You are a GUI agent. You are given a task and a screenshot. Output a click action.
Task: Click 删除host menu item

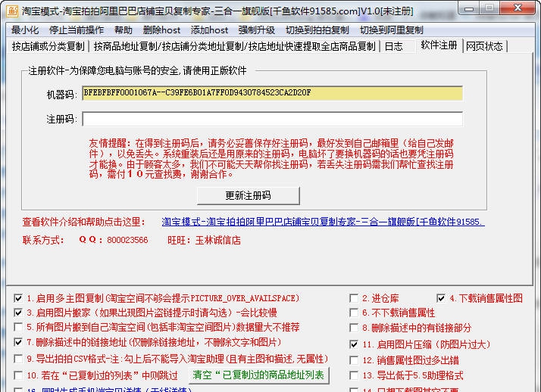click(161, 30)
